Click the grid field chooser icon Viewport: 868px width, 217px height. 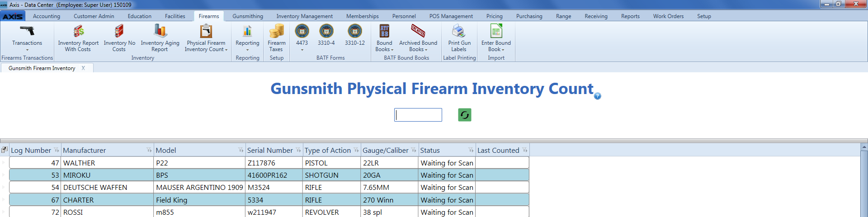pos(5,150)
